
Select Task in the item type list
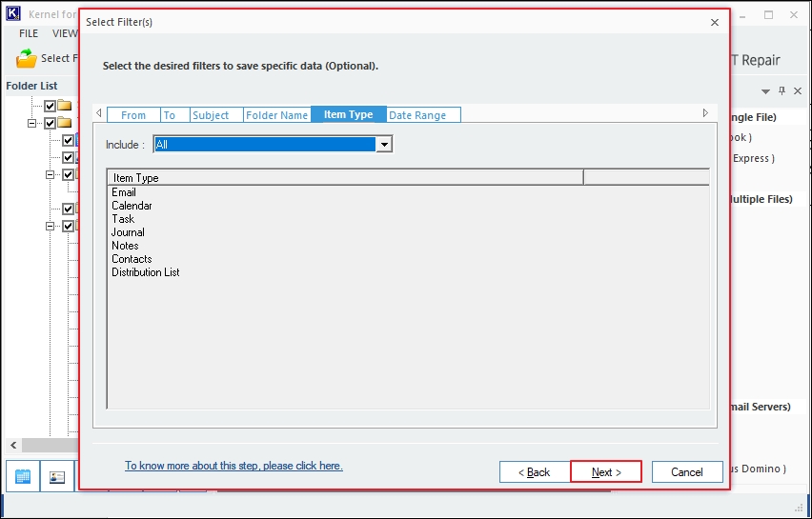(123, 219)
